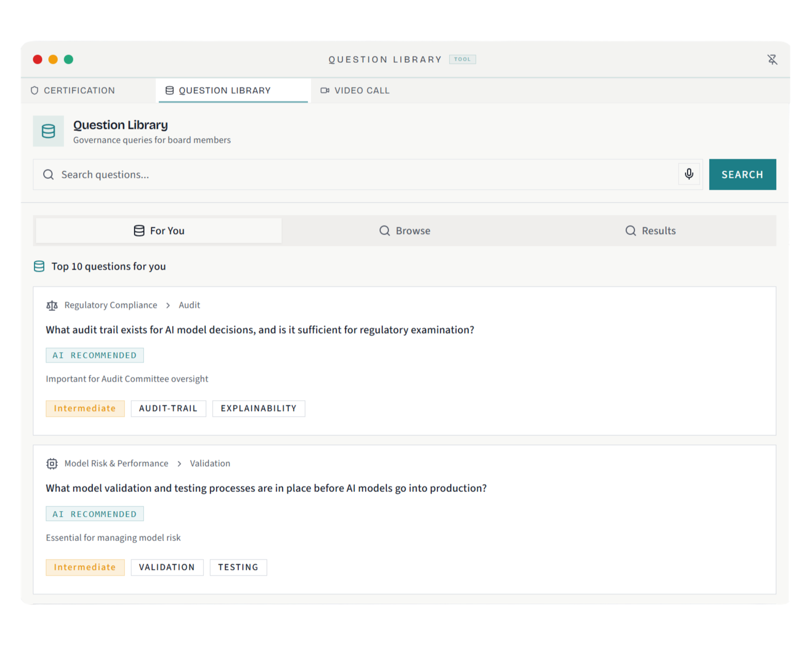Open the audit trail question
The width and height of the screenshot is (812, 646).
click(260, 330)
